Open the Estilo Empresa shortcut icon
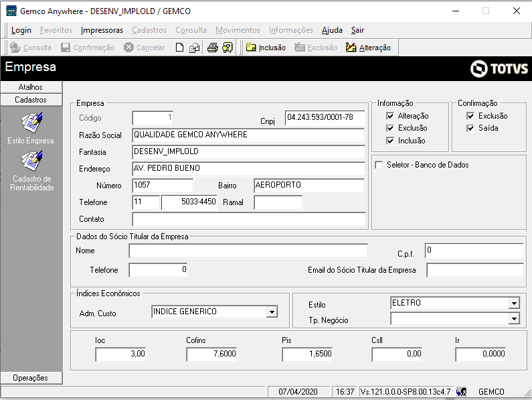The height and width of the screenshot is (400, 532). tap(31, 123)
